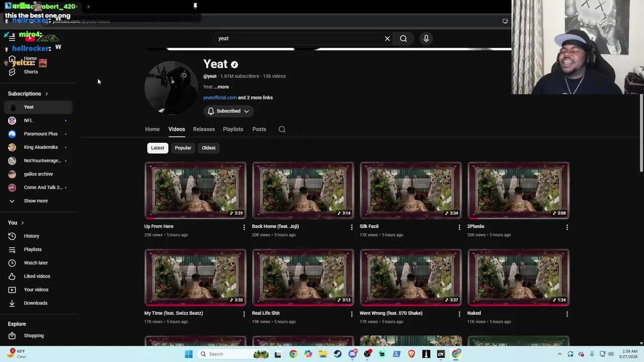The width and height of the screenshot is (644, 362).
Task: Open the YouTube guide hamburger menu
Action: pyautogui.click(x=12, y=38)
